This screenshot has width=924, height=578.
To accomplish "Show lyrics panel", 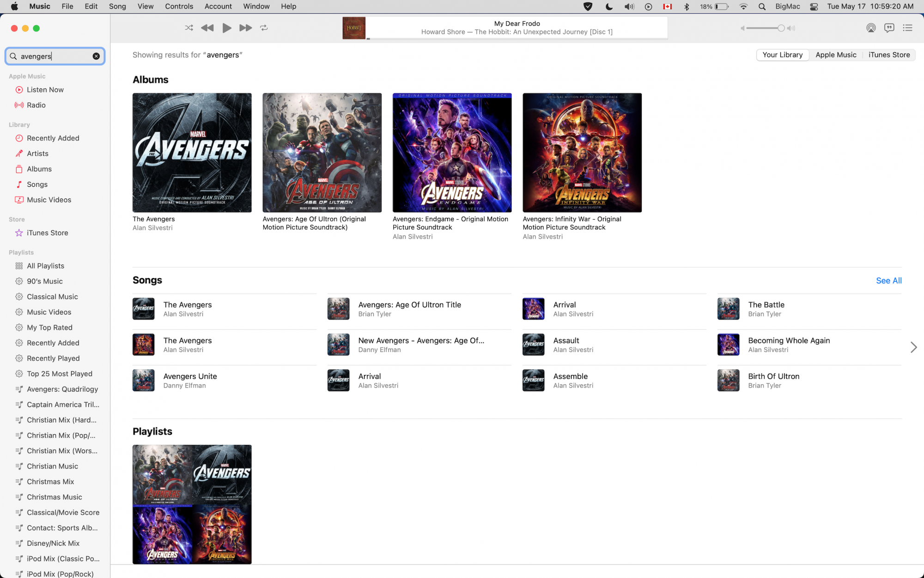I will (889, 28).
